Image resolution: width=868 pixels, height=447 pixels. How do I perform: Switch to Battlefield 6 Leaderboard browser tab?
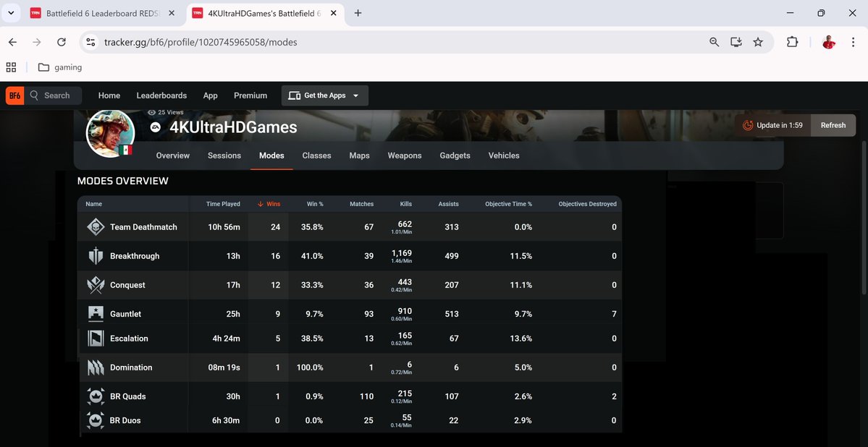pyautogui.click(x=103, y=13)
